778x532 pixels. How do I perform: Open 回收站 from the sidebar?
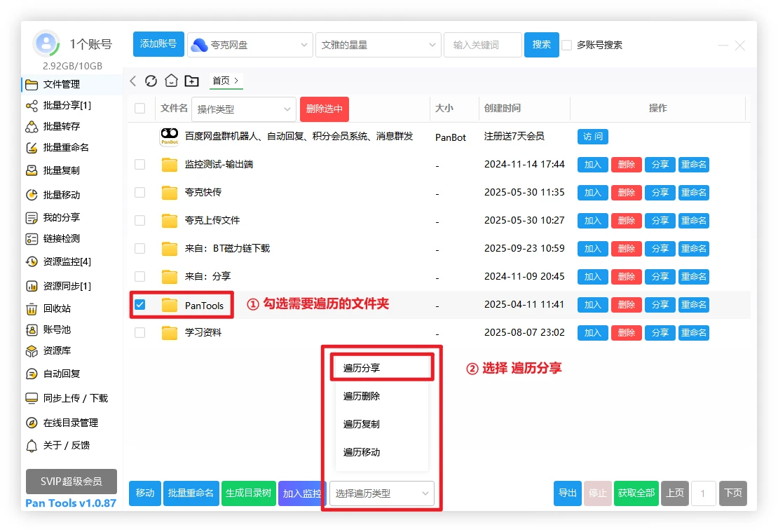(x=56, y=308)
